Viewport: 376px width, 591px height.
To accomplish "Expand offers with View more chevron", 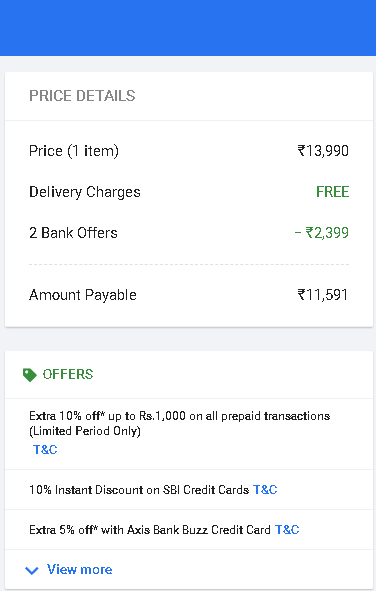I will (32, 570).
